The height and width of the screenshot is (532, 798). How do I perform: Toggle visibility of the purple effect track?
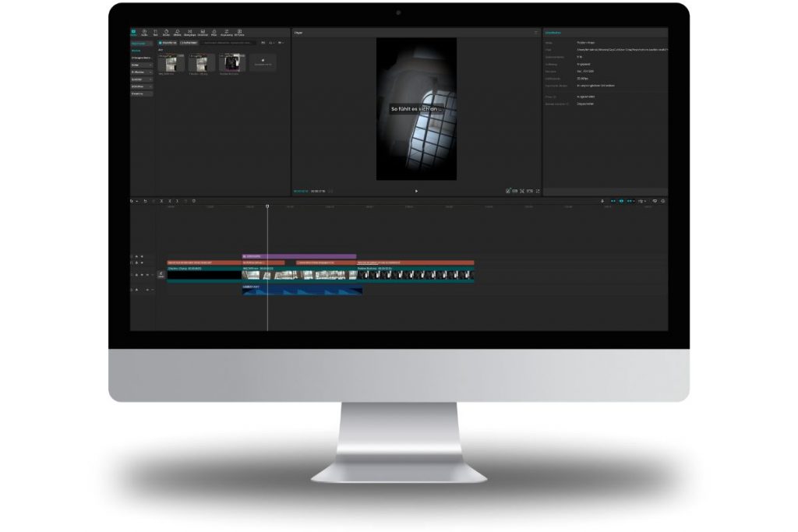pos(142,255)
